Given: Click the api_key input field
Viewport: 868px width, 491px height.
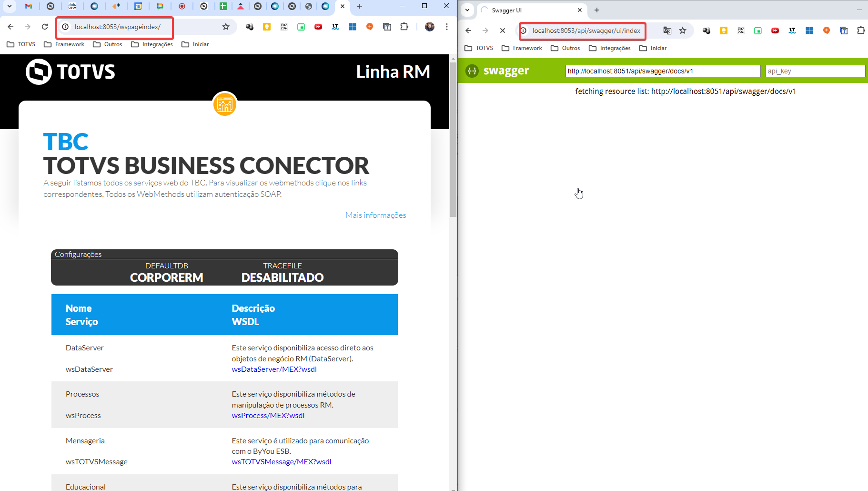Looking at the screenshot, I should click(815, 71).
